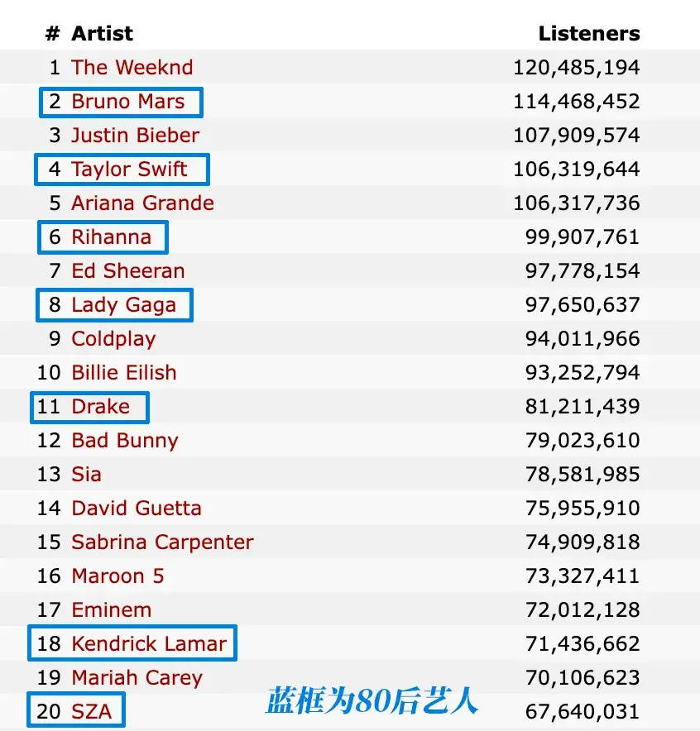
Task: Open the David Guetta link
Action: [137, 509]
